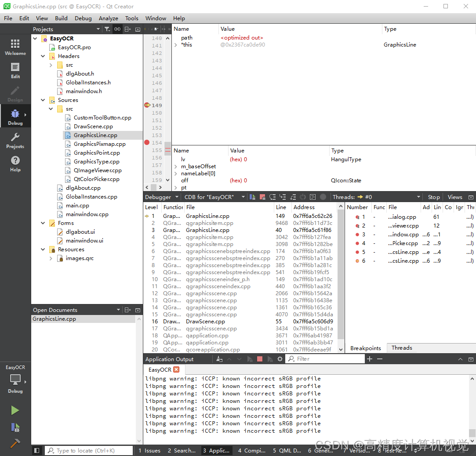Open the Tools menu
Screen dimensions: 476x456
pyautogui.click(x=132, y=18)
